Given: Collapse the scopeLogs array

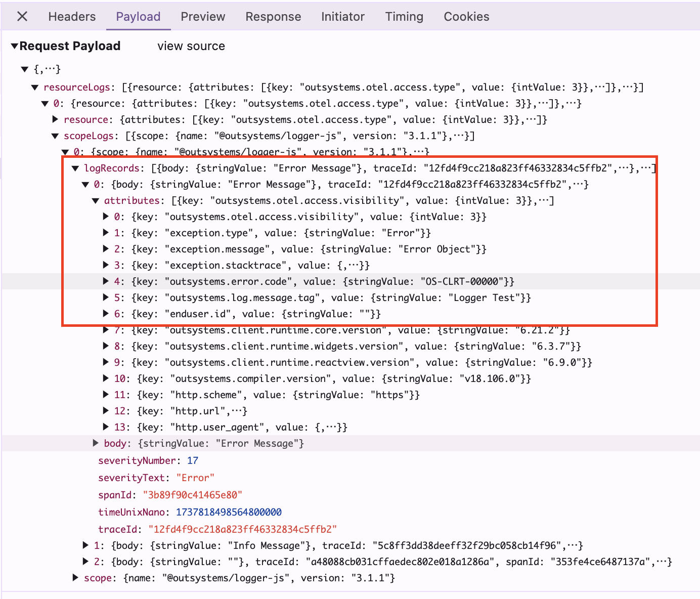Looking at the screenshot, I should coord(55,136).
